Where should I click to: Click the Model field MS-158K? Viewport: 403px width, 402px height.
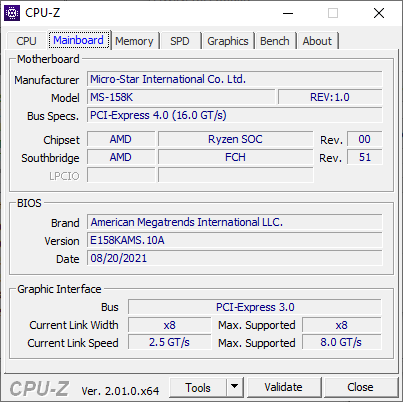pos(181,97)
